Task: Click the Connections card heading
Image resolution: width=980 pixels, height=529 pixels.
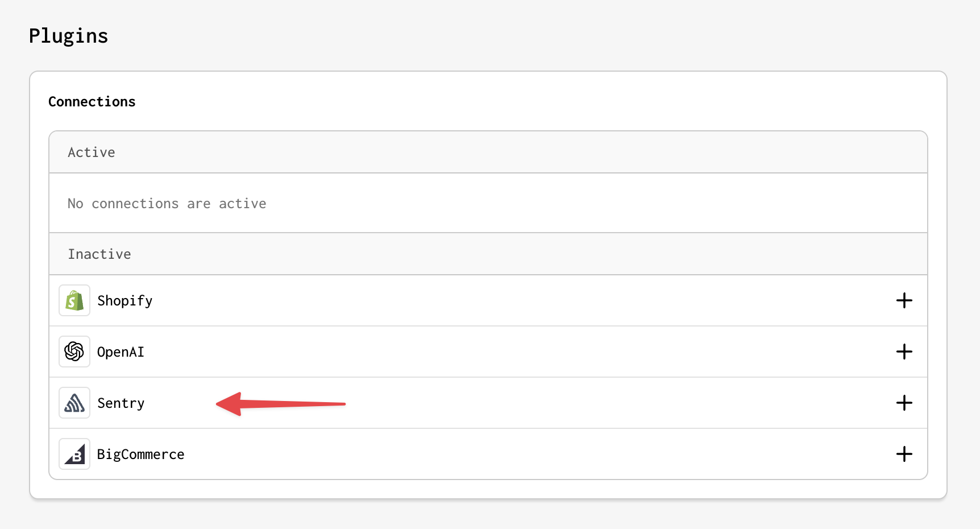Action: (x=92, y=102)
